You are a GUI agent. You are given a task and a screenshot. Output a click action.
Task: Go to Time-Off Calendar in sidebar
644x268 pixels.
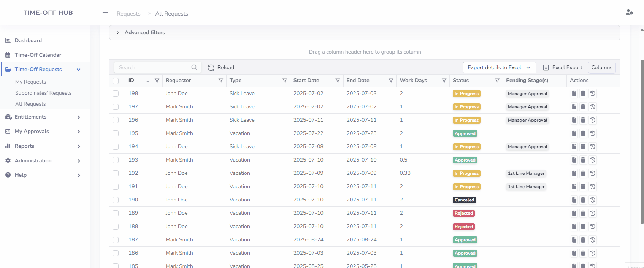(38, 55)
